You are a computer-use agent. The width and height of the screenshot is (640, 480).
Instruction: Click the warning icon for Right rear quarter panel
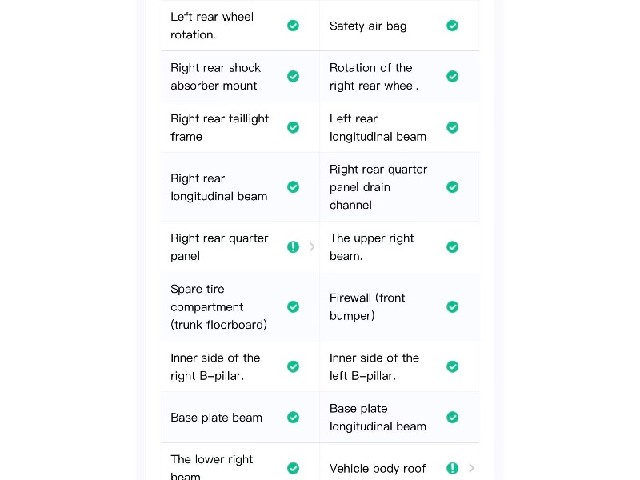[x=293, y=247]
